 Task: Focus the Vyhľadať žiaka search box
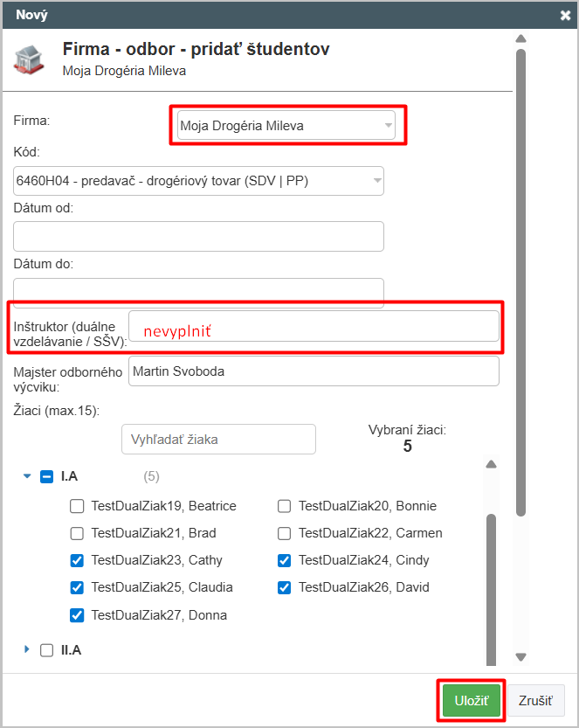[218, 440]
